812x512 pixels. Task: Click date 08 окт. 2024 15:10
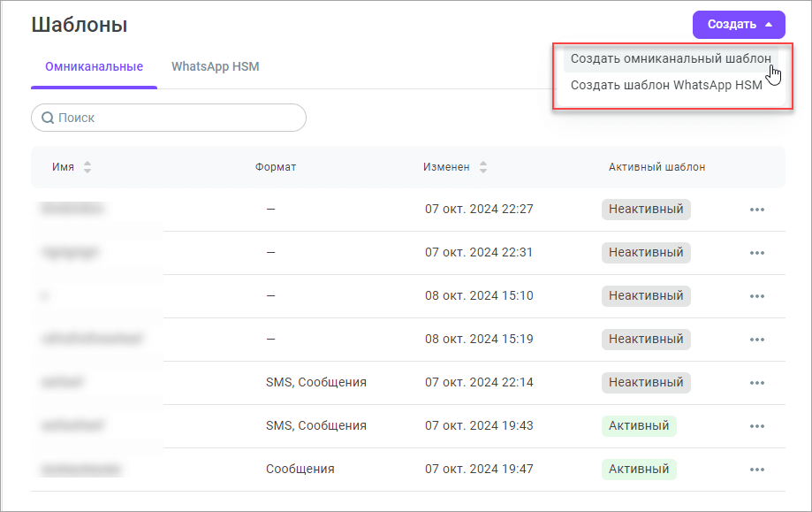(479, 295)
